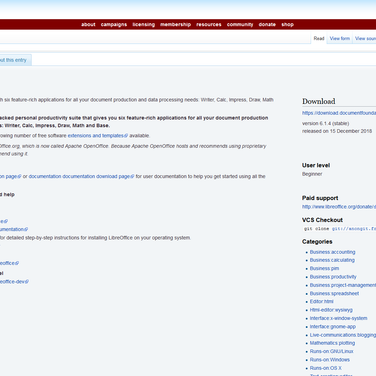Open Editor html category
Screen dimensions: 376x376
(x=321, y=301)
